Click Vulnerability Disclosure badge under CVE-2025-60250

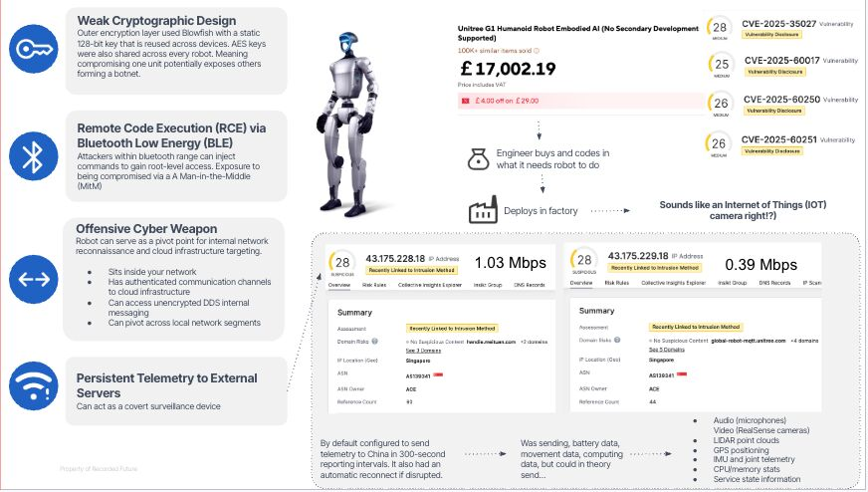pyautogui.click(x=773, y=111)
